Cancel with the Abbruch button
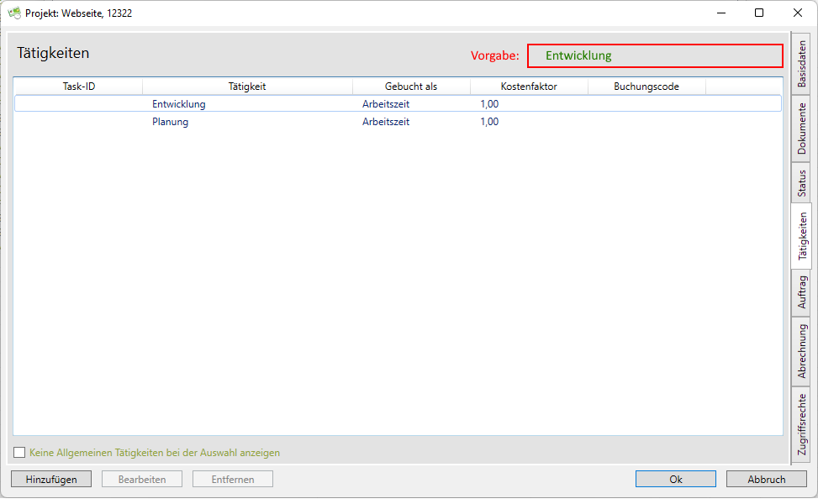 (766, 479)
